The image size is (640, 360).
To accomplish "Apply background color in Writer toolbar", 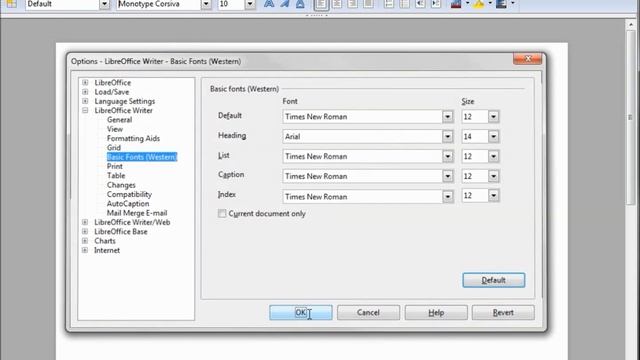I will pos(501,4).
